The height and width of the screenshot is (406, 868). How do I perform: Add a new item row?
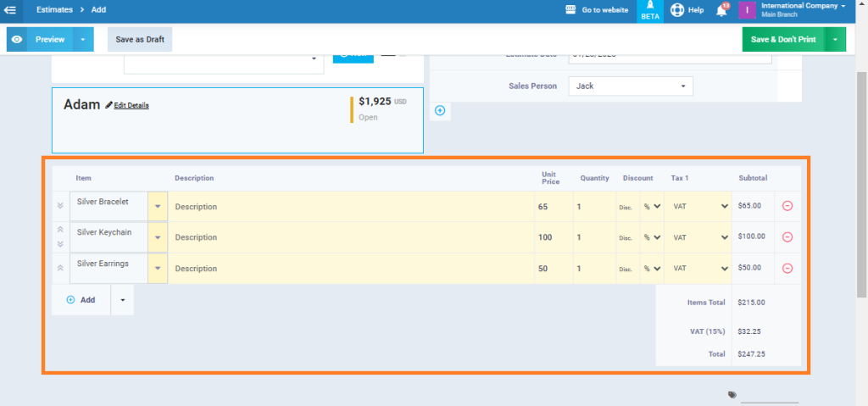click(x=81, y=300)
